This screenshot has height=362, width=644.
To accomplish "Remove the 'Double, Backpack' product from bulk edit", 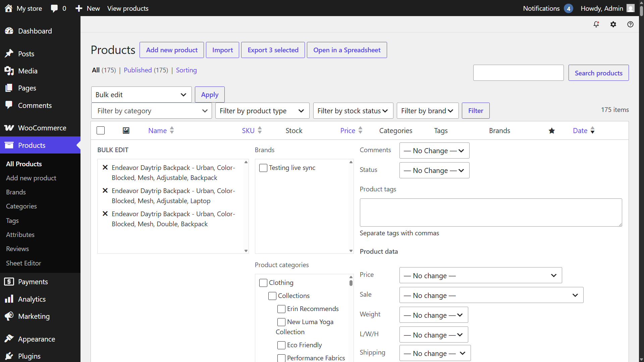I will [x=105, y=214].
